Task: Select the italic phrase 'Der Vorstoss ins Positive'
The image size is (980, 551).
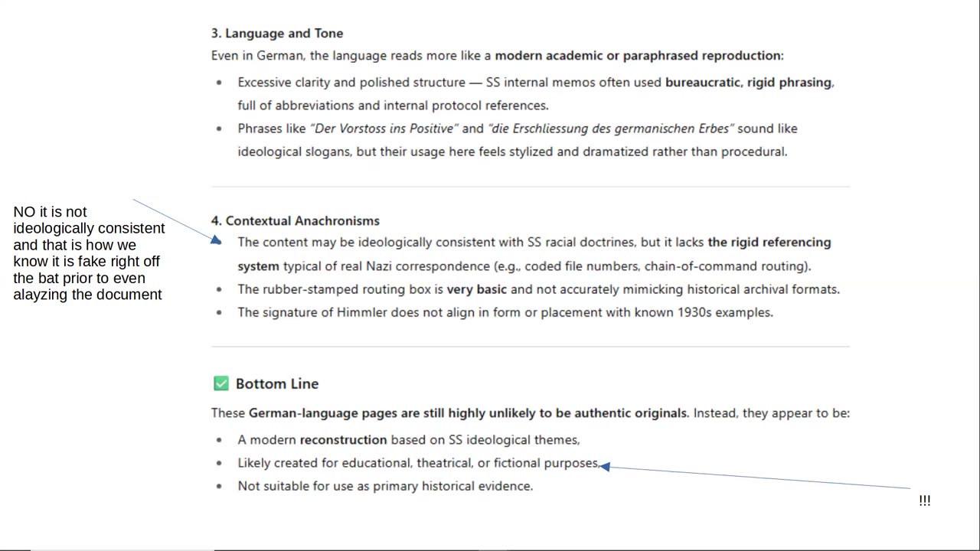Action: click(x=384, y=129)
